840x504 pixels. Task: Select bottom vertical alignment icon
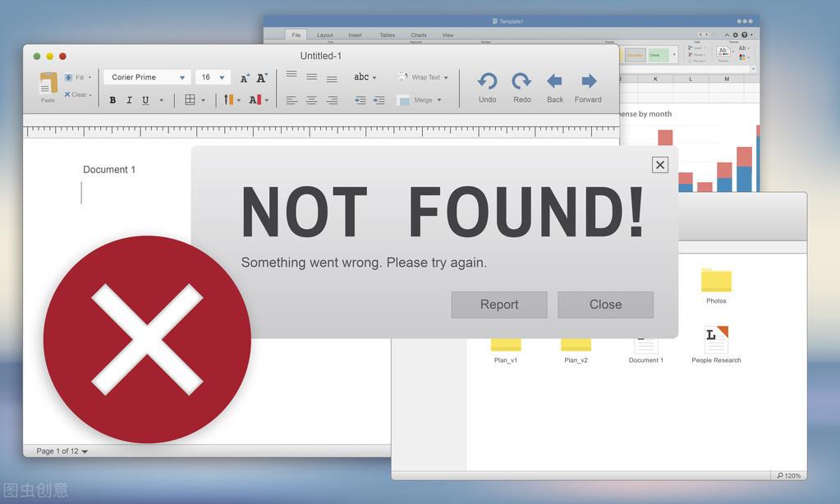(x=332, y=80)
